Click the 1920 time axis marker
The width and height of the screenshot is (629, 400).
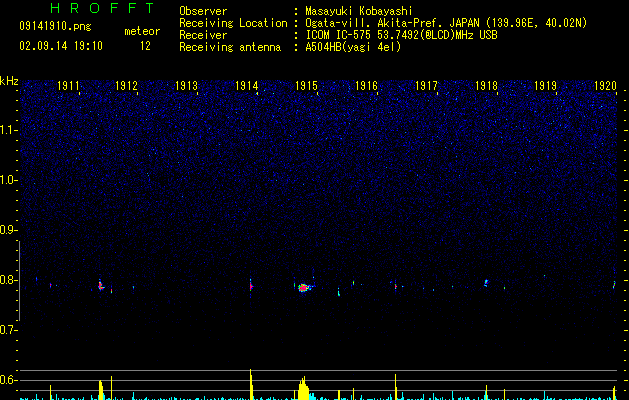[605, 86]
